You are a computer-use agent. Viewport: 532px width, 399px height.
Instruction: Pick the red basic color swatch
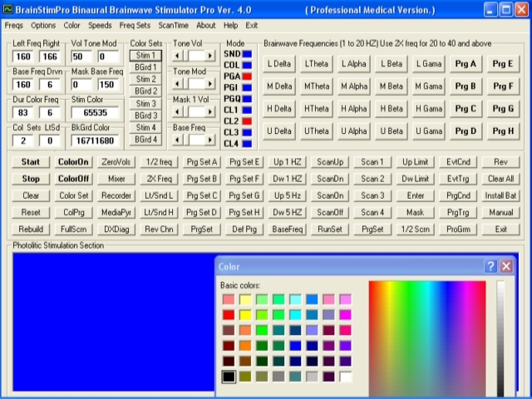[229, 315]
